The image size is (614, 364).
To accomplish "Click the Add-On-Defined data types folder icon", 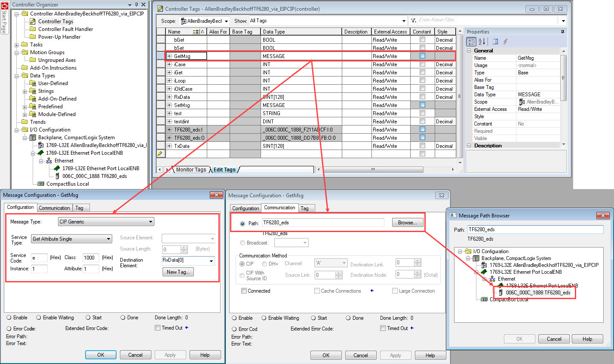I will (33, 99).
